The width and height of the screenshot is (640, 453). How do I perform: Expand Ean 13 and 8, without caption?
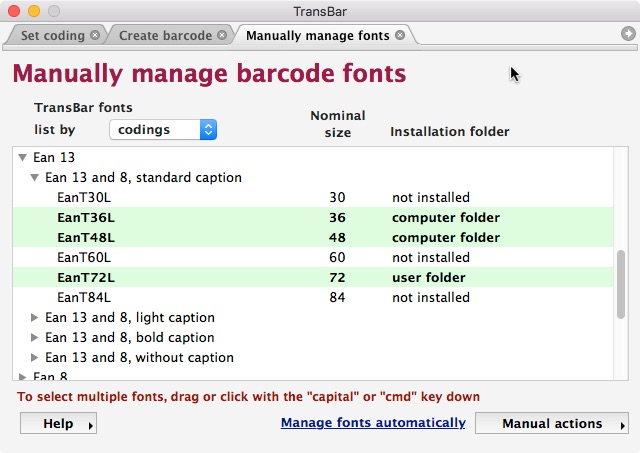point(35,357)
